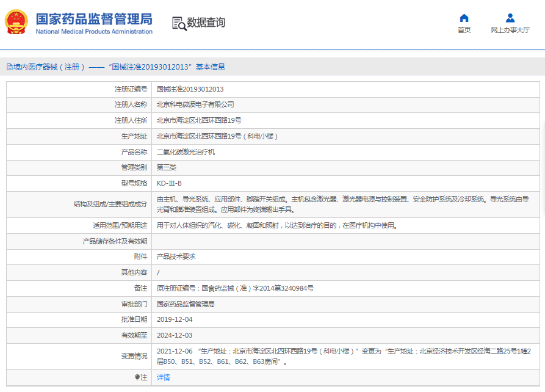Screen dimensions: 545x392
Task: Open the 详情 details link
Action: [164, 377]
